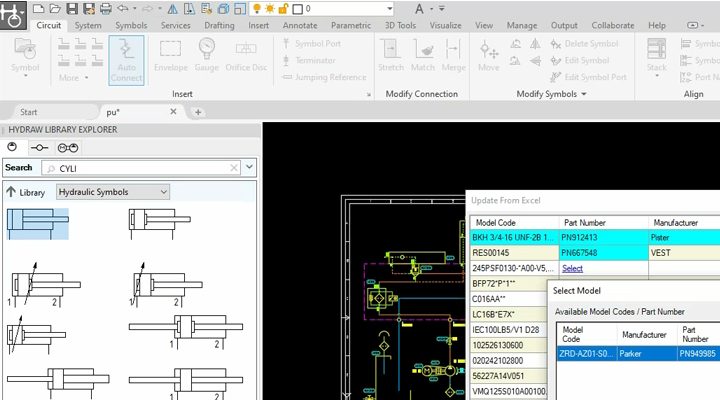Click the New file icon
The image size is (720, 400).
click(x=39, y=8)
